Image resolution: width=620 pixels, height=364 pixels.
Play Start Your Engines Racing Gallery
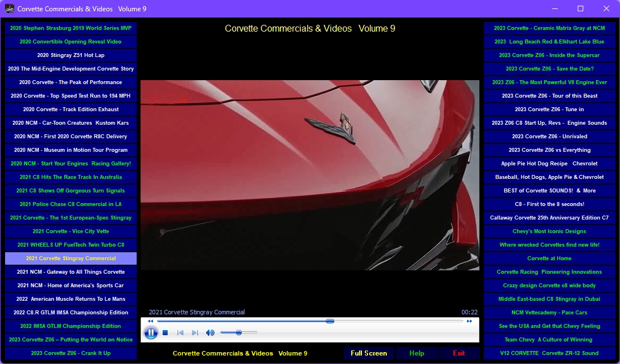click(x=71, y=164)
